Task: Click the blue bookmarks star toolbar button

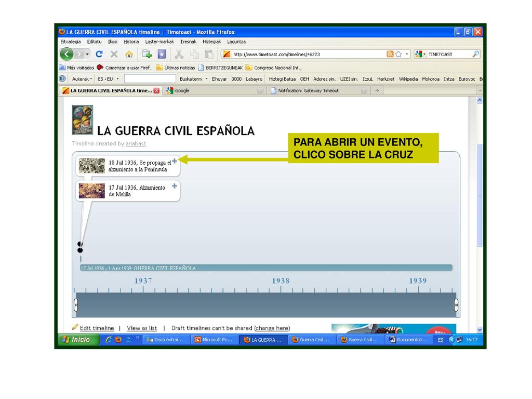Action: tap(162, 54)
